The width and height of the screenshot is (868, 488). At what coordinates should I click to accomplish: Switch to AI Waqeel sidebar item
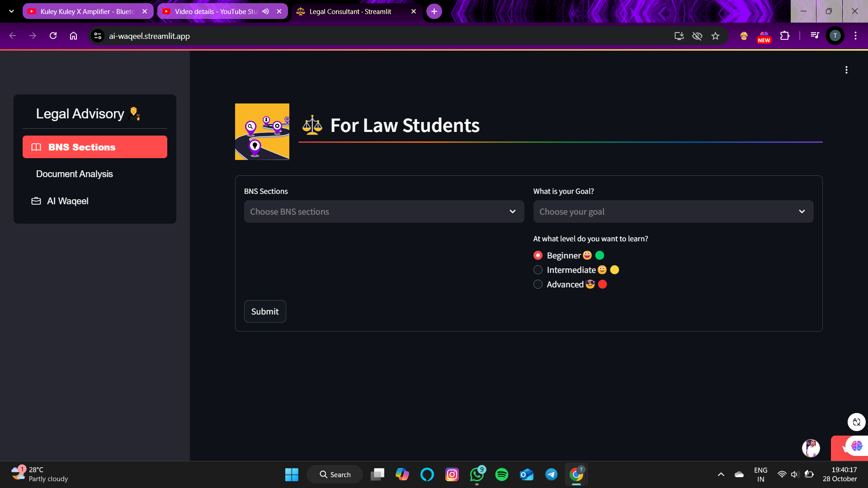point(68,201)
